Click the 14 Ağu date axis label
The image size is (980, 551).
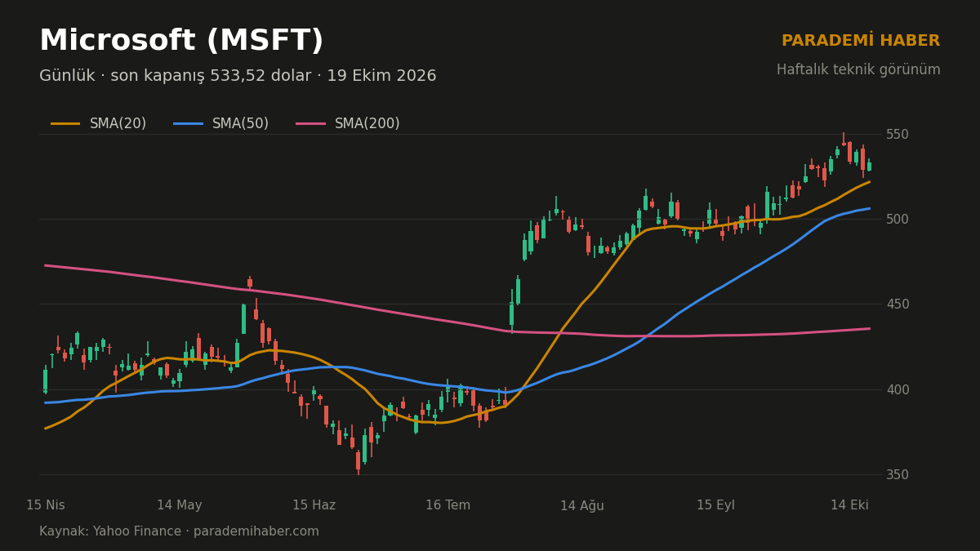click(582, 506)
